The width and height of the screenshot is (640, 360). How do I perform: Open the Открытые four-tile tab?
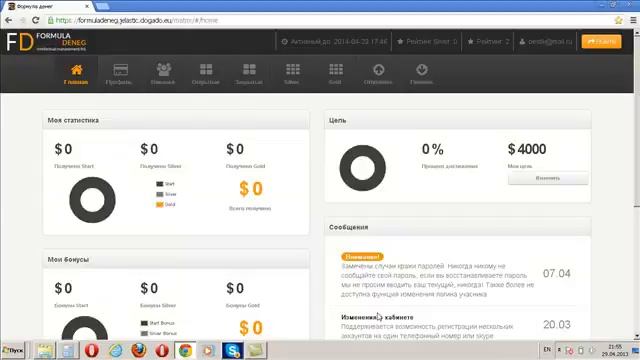(206, 74)
